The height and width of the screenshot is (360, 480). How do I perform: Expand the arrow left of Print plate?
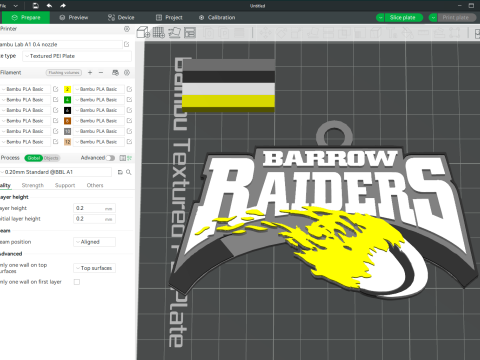point(433,18)
